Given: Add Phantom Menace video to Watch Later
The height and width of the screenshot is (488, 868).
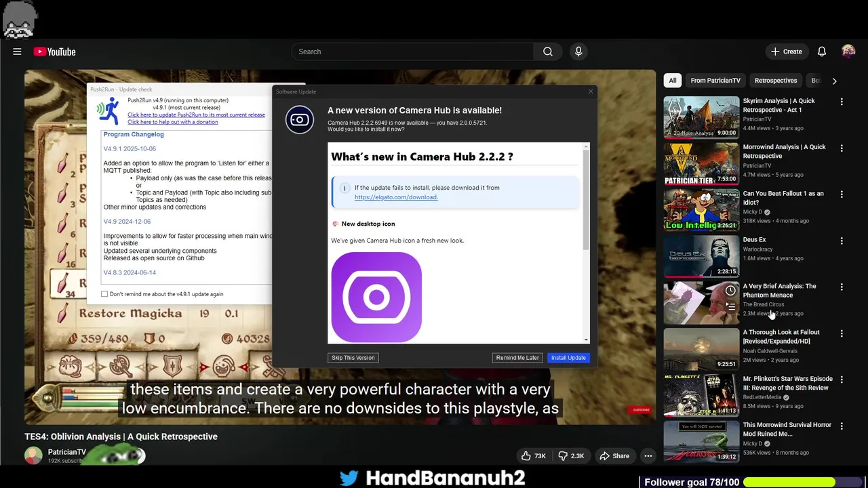Looking at the screenshot, I should pyautogui.click(x=730, y=291).
